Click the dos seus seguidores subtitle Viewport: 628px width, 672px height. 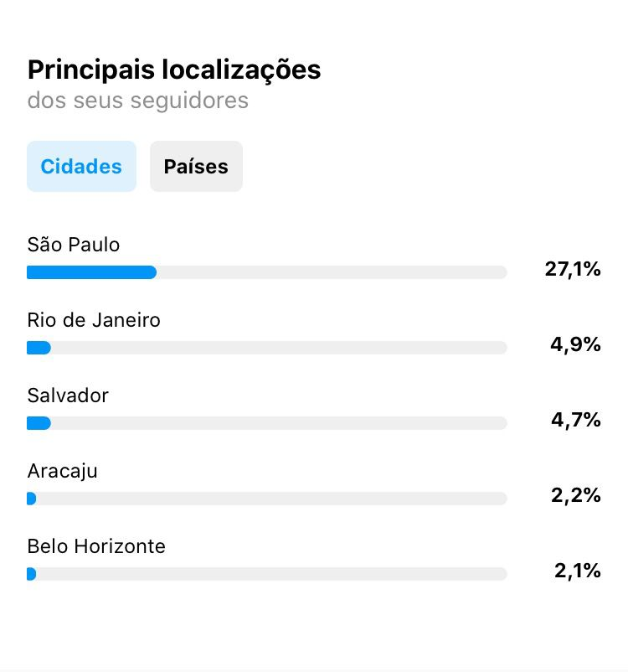[x=138, y=101]
